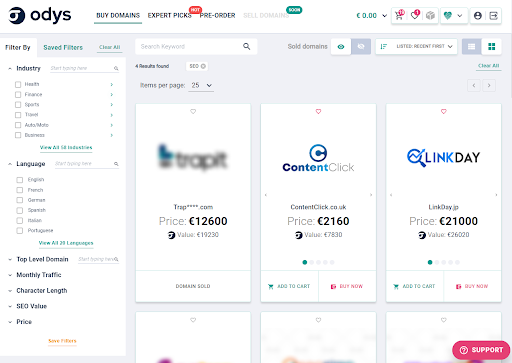Open the favorites heart icon in header
The width and height of the screenshot is (512, 363).
coord(415,15)
